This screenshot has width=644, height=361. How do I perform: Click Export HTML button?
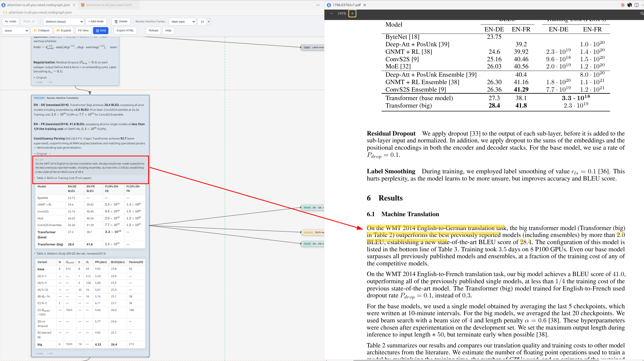(x=125, y=31)
